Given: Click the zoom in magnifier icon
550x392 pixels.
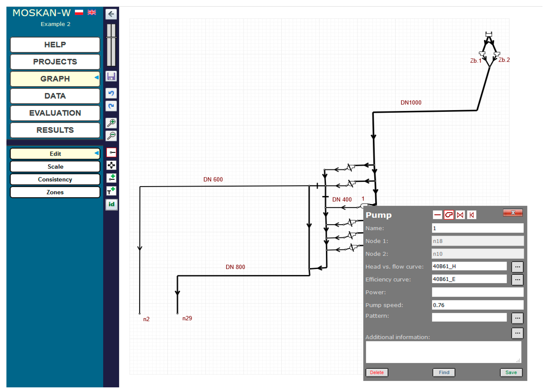Looking at the screenshot, I should click(111, 123).
